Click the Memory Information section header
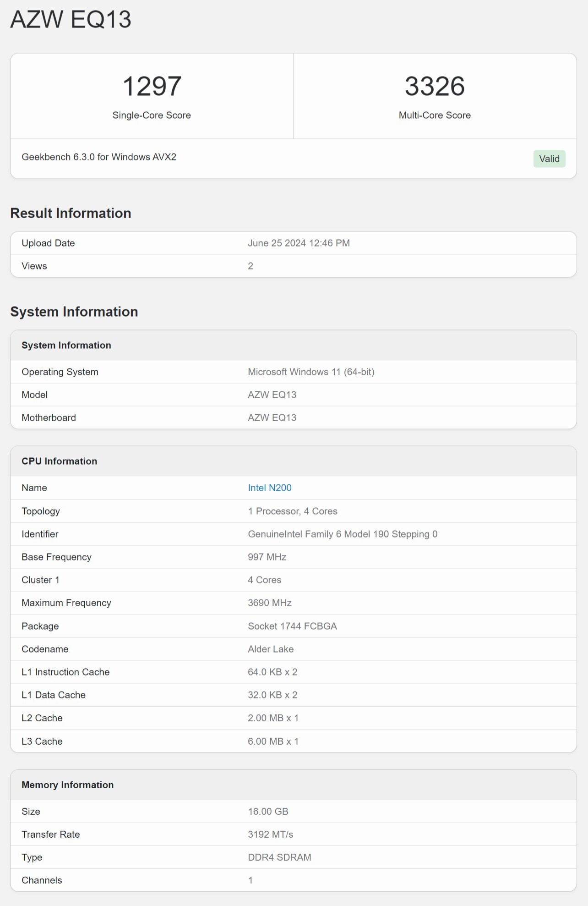Viewport: 588px width, 906px height. coord(68,785)
